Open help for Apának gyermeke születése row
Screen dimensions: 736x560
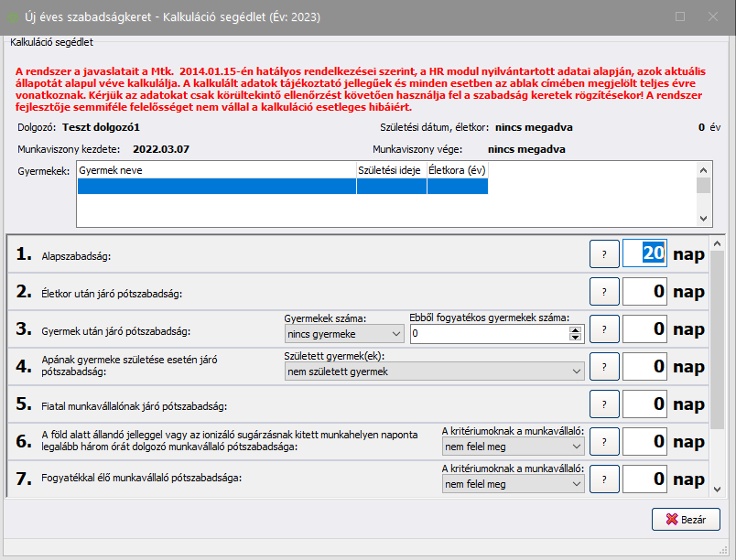point(603,367)
